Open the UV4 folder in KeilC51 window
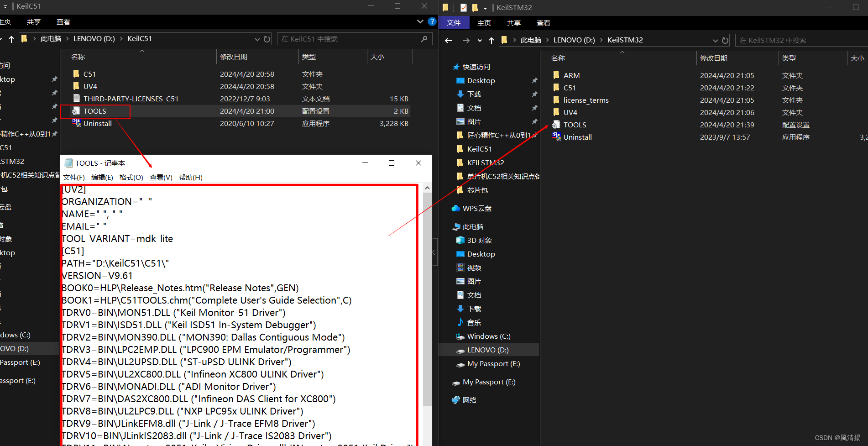The height and width of the screenshot is (446, 868). point(90,86)
